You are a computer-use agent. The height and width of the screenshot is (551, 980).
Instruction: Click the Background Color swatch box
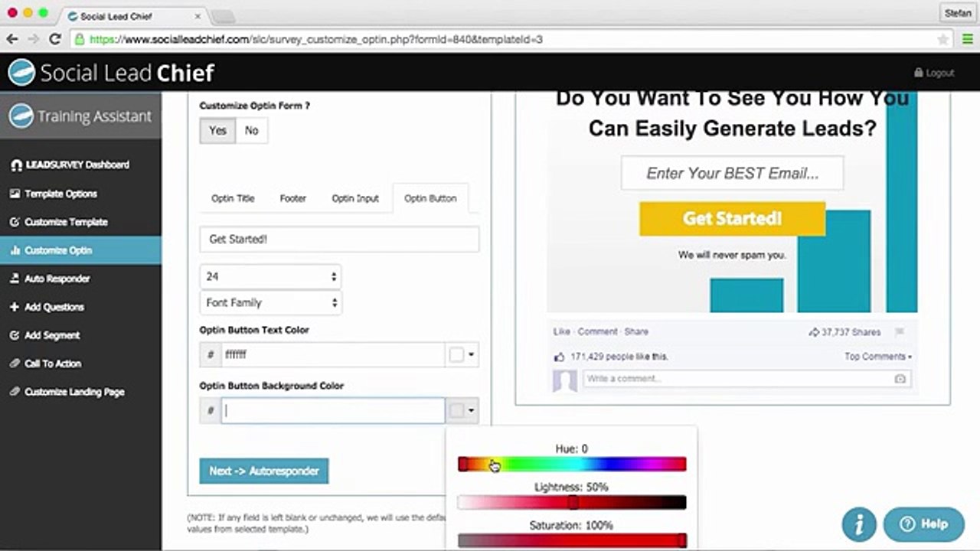[456, 411]
